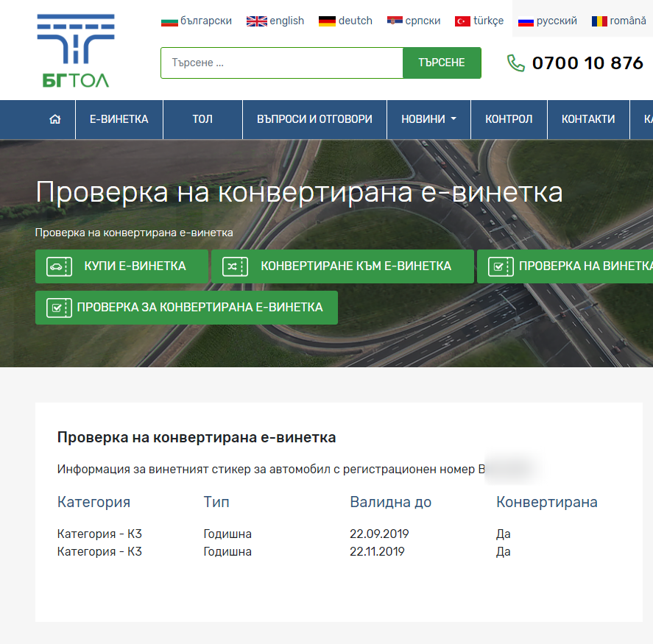Click the ticket checkmark icon on ПРОВЕРКА НА ВИНЕТКА

tap(501, 266)
